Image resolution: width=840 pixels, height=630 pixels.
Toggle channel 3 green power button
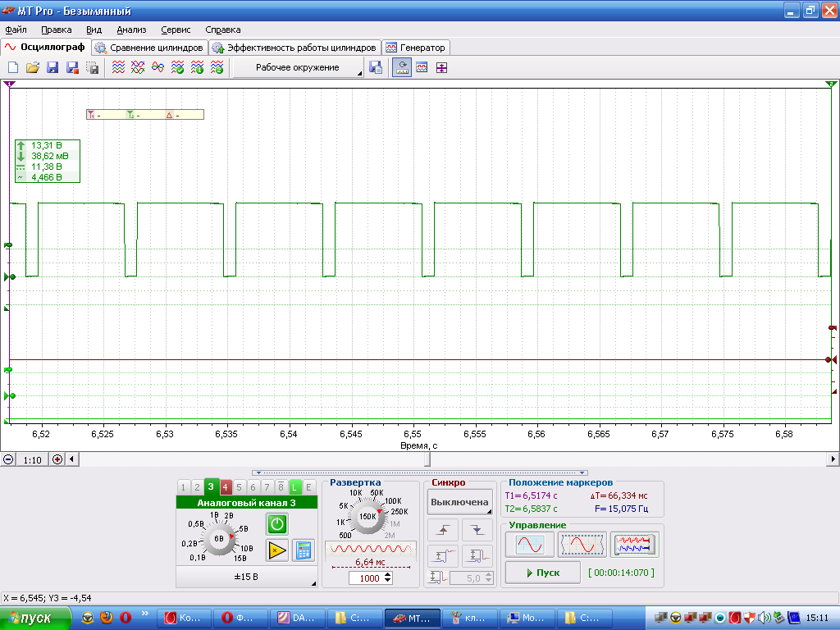(277, 523)
